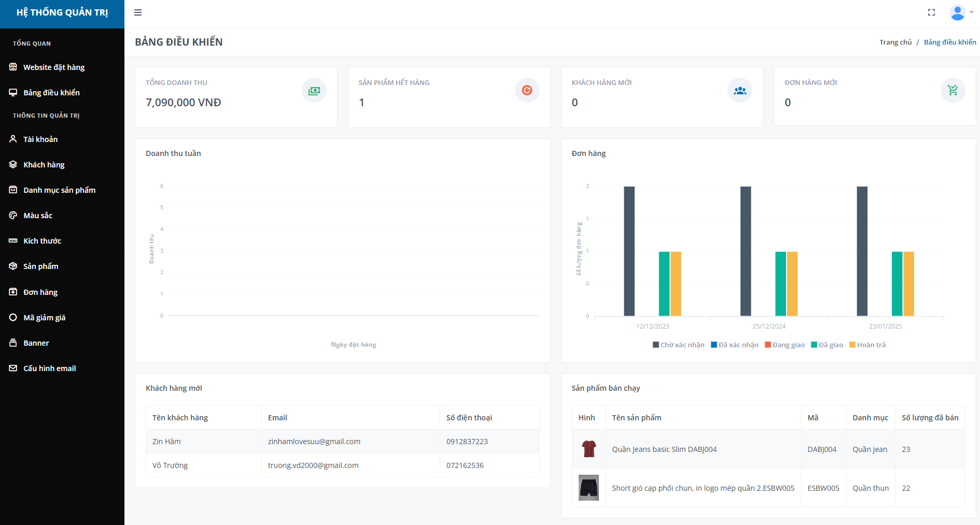Click the HỆ THỐNG QUẢN TRỊ header logo

[62, 13]
